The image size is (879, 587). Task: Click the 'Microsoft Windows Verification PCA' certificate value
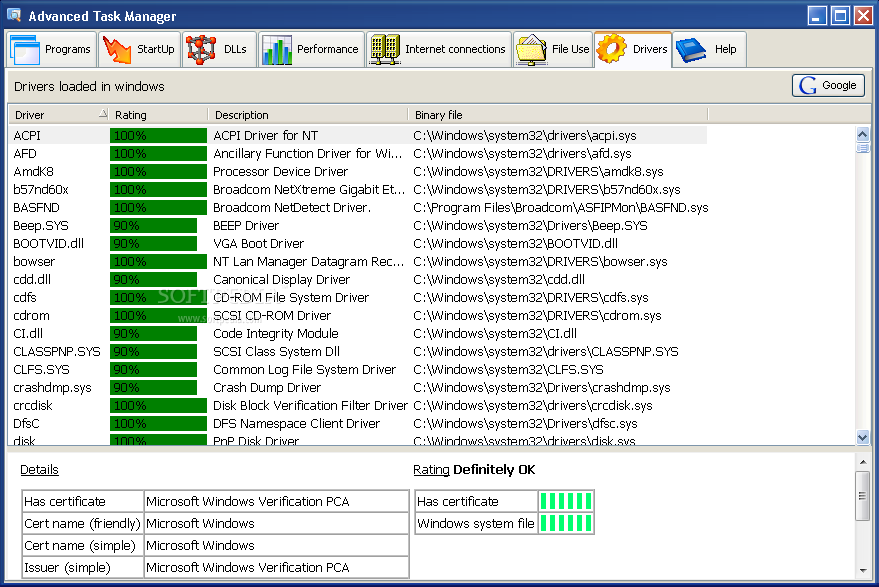[x=276, y=501]
